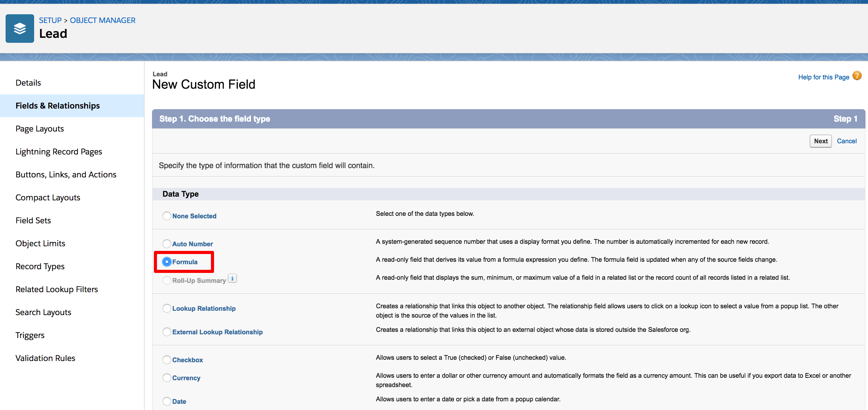Open Buttons, Links, and Actions section

click(x=66, y=175)
